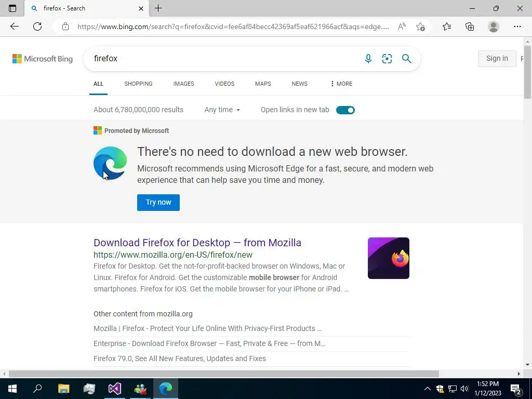Screen dimensions: 532x399
Task: Open the mozilla.org/en-US/firefox/new URL link
Action: pos(172,255)
